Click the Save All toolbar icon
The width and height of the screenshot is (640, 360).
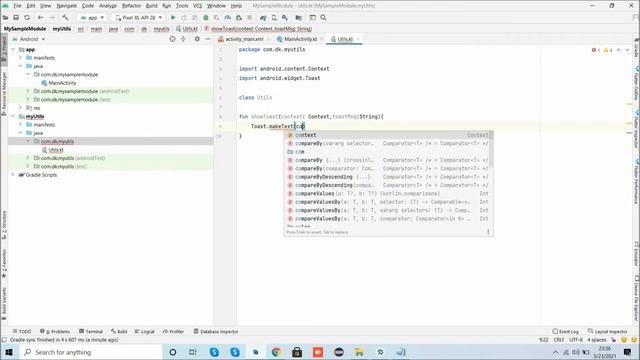(x=16, y=18)
